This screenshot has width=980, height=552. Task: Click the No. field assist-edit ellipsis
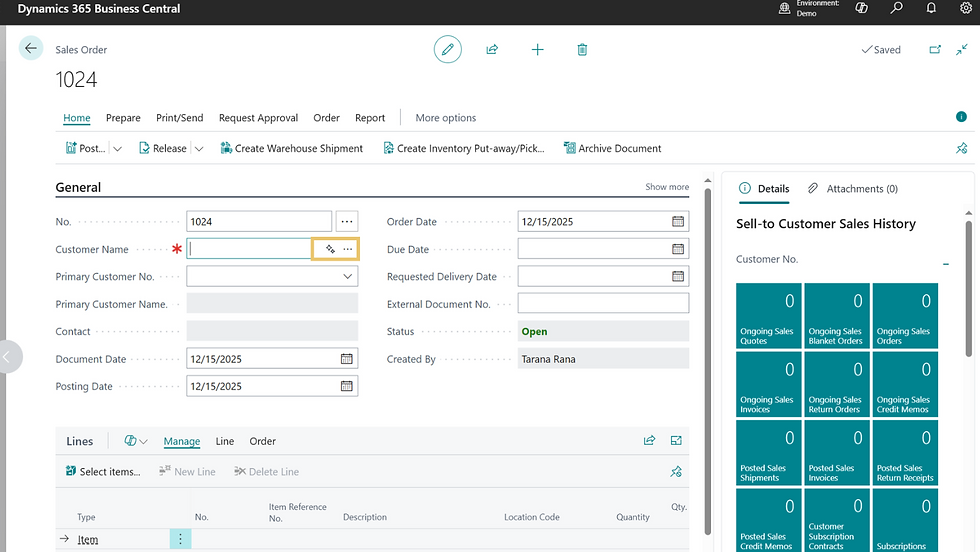[x=347, y=221]
